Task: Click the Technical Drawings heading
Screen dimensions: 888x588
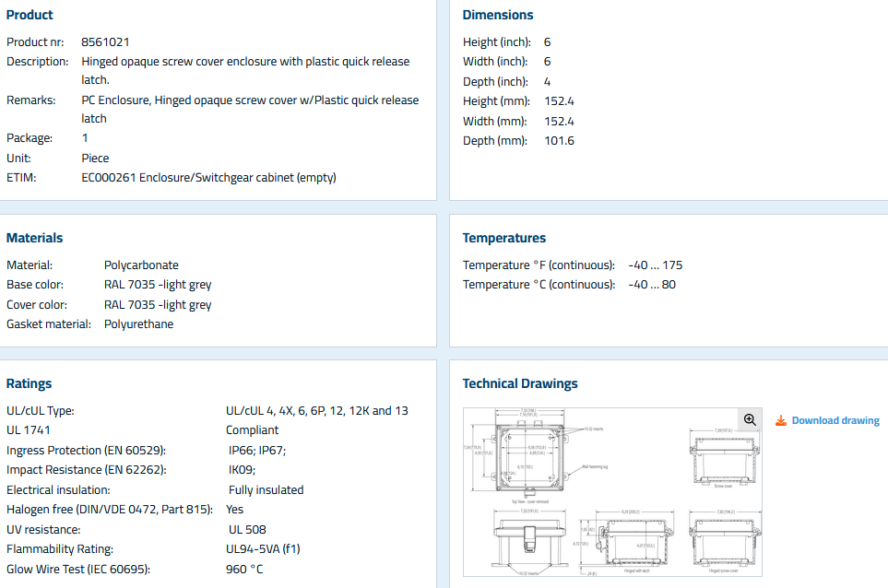Action: point(520,383)
